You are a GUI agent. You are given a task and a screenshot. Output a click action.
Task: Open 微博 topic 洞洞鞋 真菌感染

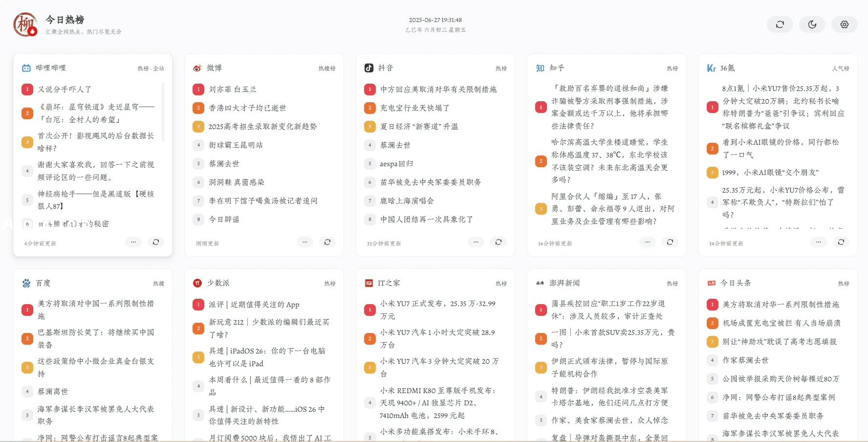click(x=237, y=182)
